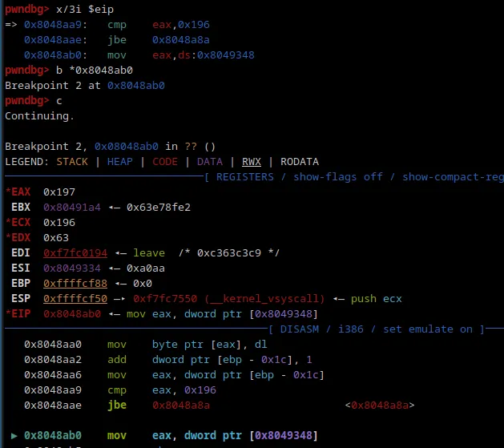
Task: Click the EIP value 0x8048ab0 in registers
Action: [72, 313]
